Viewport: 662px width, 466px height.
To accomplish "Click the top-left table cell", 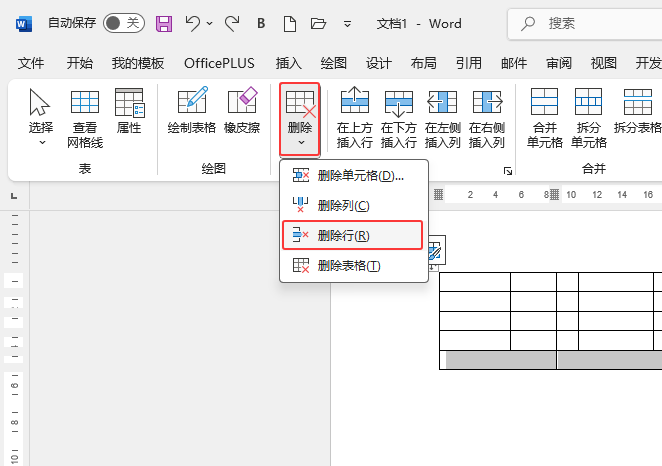I will 475,282.
